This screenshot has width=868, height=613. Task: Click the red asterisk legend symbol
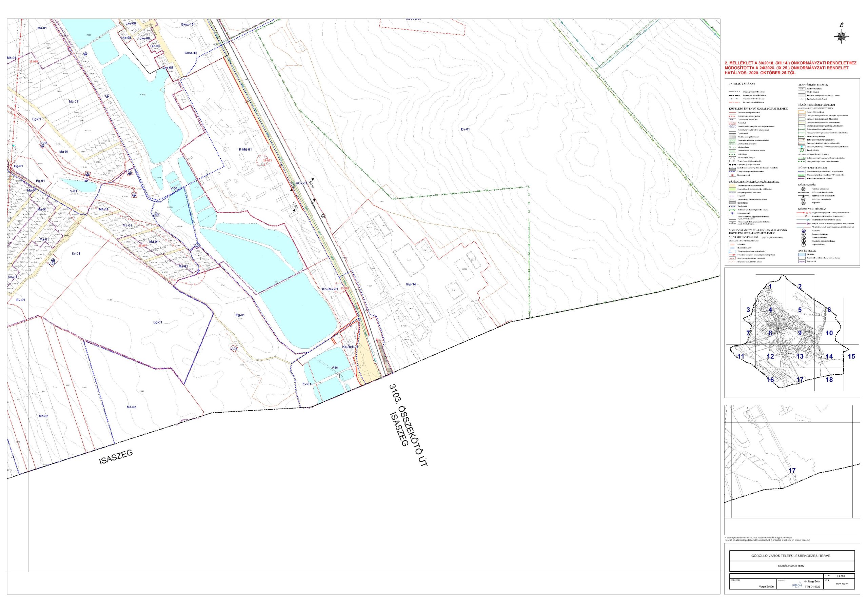[733, 175]
